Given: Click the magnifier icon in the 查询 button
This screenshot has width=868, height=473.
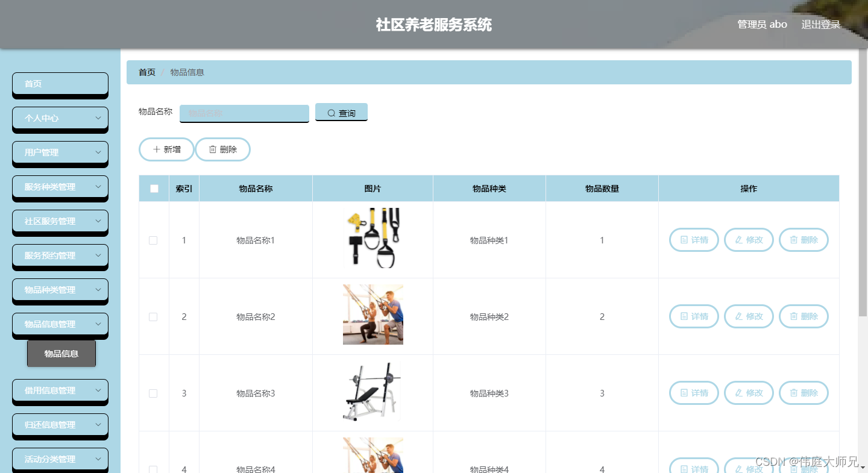Looking at the screenshot, I should click(x=332, y=113).
